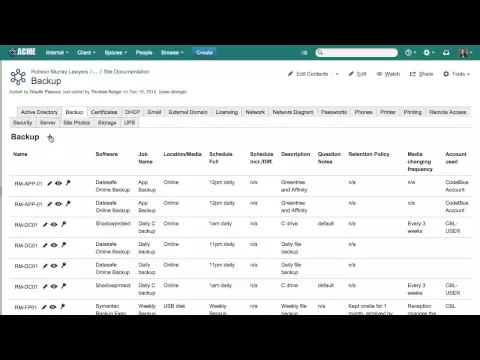
Task: Click the Description column header
Action: [295, 154]
